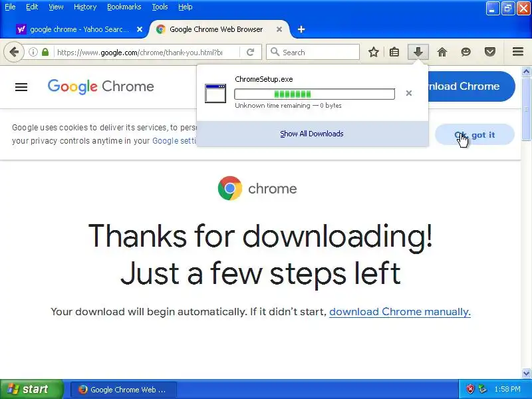532x399 pixels.
Task: Click the ChromeSetup.exe file name
Action: pos(263,79)
